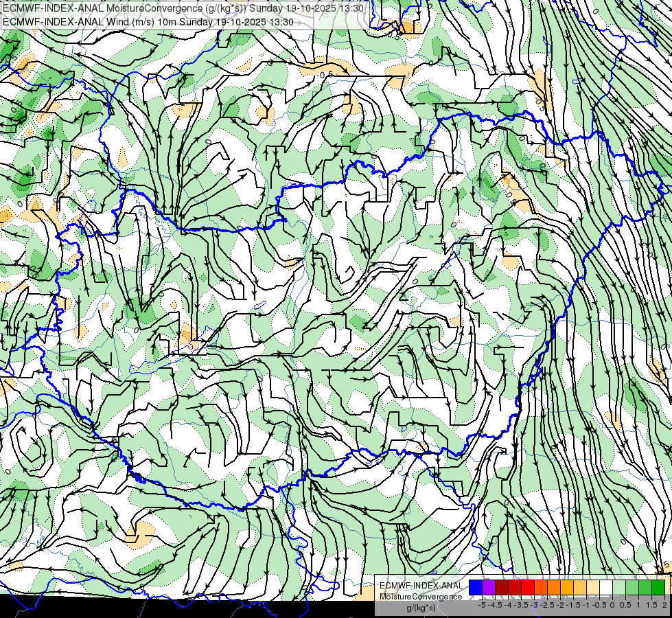Click the purple legend swatch
The height and width of the screenshot is (618, 672).
coord(489,587)
